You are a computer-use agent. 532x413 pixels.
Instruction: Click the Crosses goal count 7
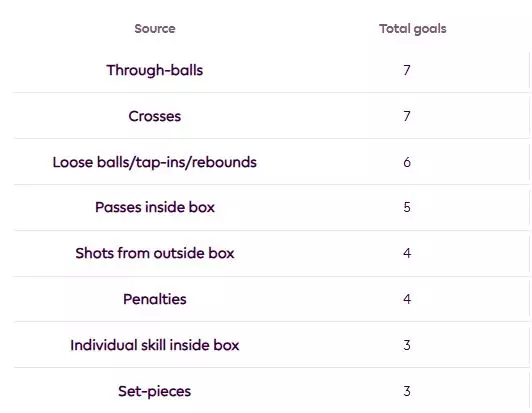pyautogui.click(x=407, y=116)
